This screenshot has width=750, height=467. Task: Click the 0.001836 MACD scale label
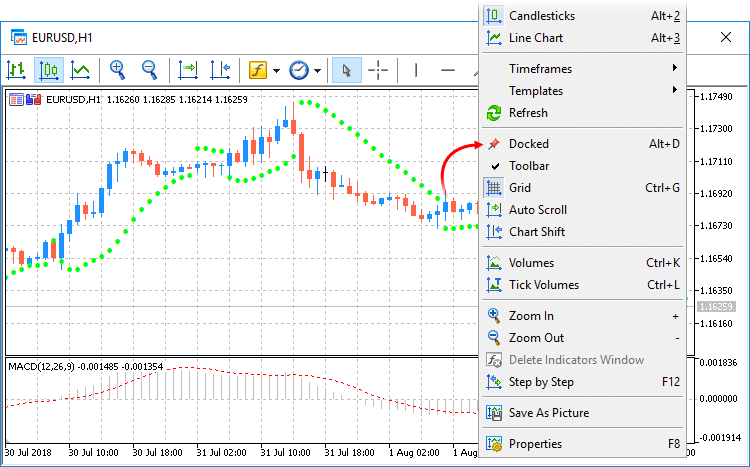(718, 363)
